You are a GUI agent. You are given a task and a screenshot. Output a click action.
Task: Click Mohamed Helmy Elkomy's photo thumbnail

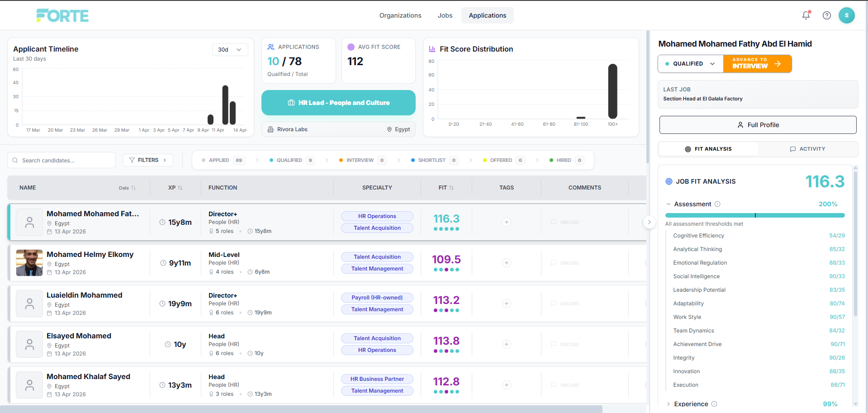tap(29, 263)
